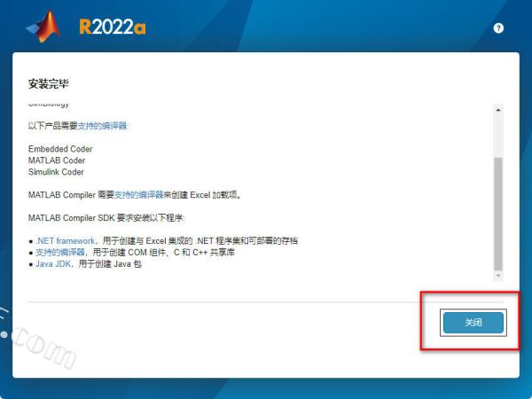Open 支持的编译器 link in the COM 组件 bullet
Image resolution: width=532 pixels, height=399 pixels.
coord(55,253)
